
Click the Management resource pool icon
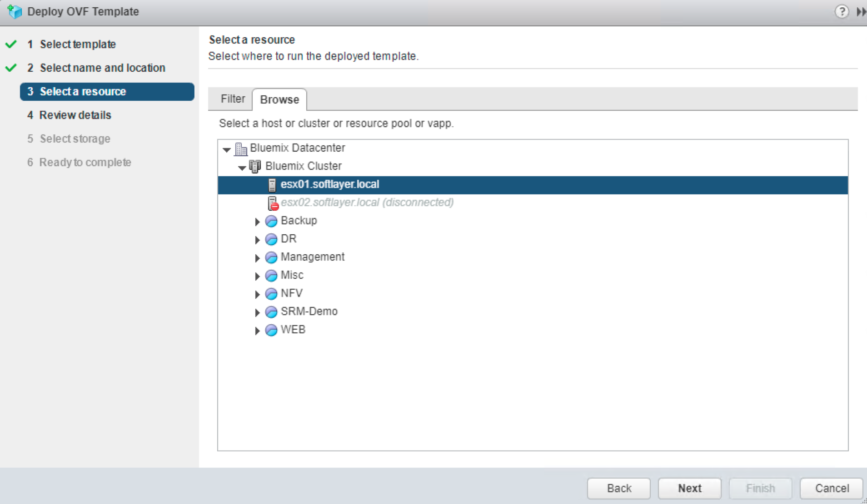pyautogui.click(x=271, y=257)
